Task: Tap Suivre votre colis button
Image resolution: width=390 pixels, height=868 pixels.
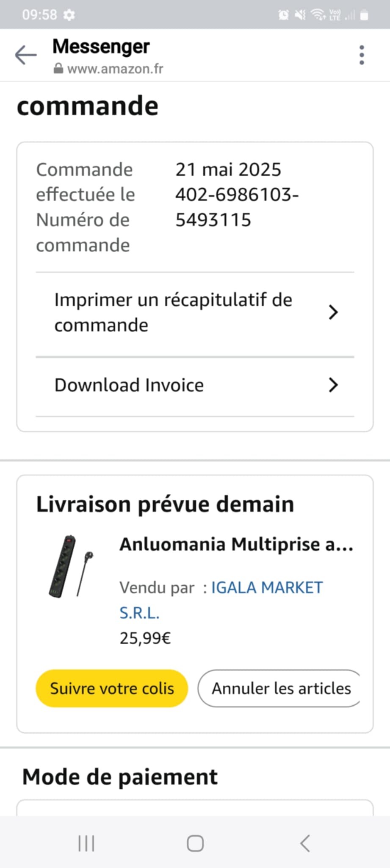Action: pyautogui.click(x=112, y=688)
